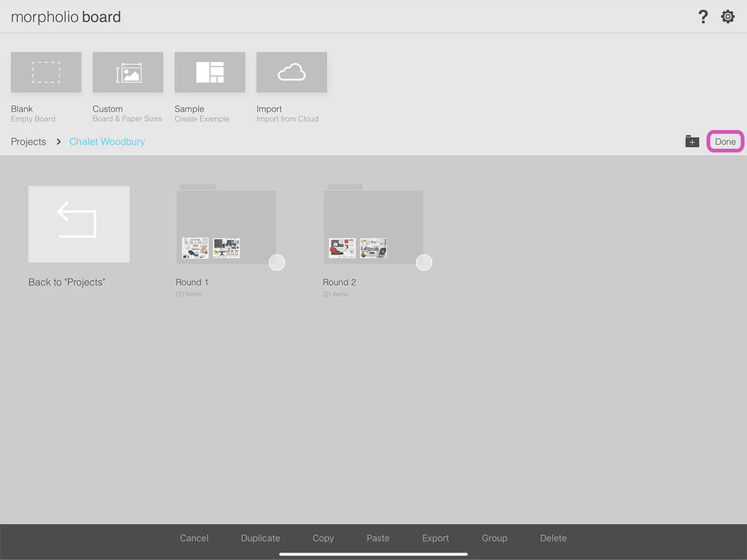The width and height of the screenshot is (747, 560).
Task: Open settings gear icon
Action: pyautogui.click(x=728, y=17)
